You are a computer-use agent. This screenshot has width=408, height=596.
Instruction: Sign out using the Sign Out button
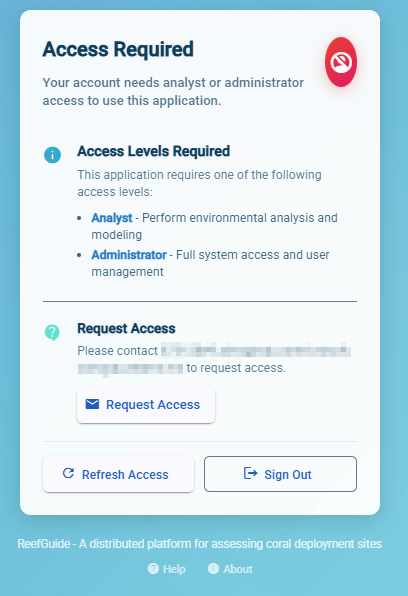tap(280, 474)
